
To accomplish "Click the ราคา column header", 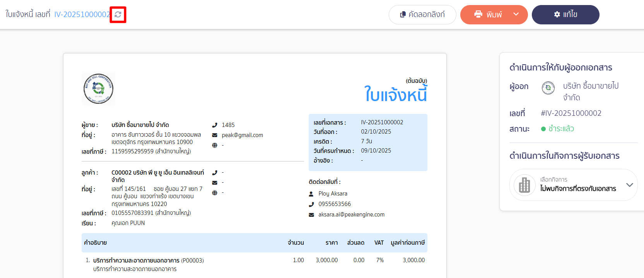I will 331,243.
